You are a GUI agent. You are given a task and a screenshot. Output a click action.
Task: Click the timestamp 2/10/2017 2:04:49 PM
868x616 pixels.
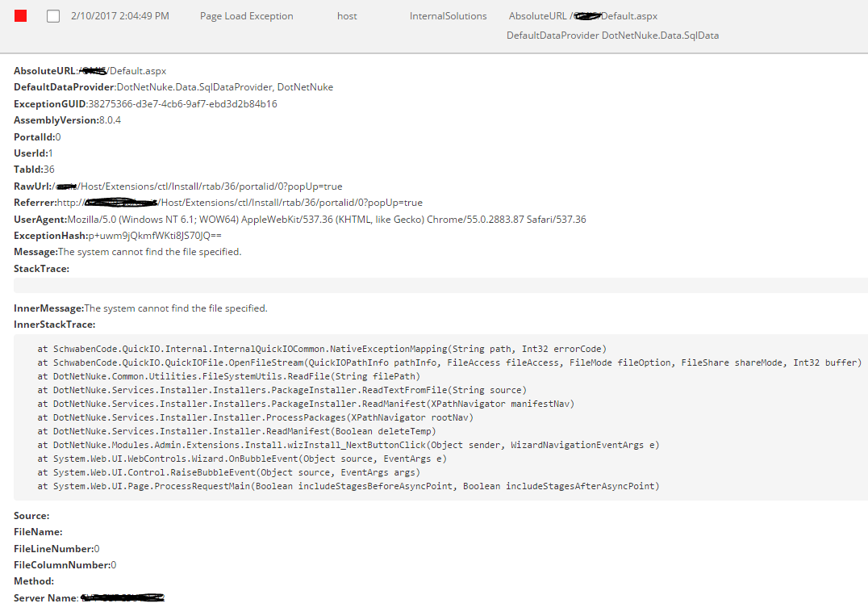coord(120,16)
